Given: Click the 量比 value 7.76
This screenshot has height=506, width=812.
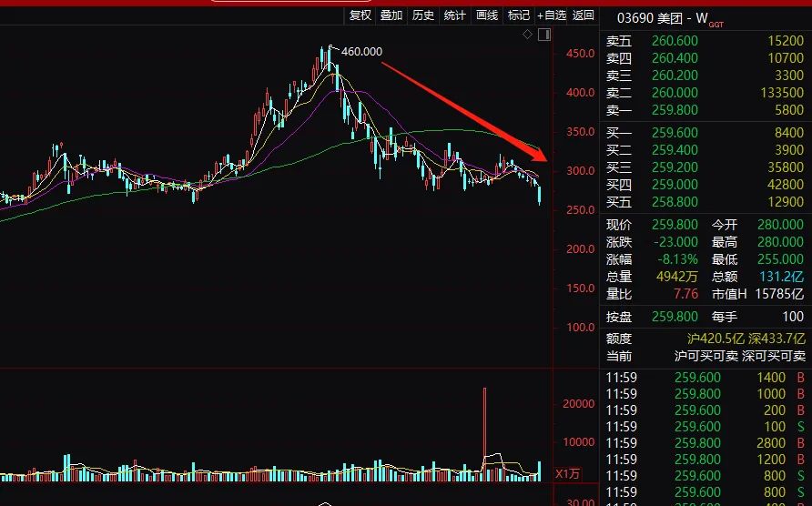Looking at the screenshot, I should (x=686, y=294).
